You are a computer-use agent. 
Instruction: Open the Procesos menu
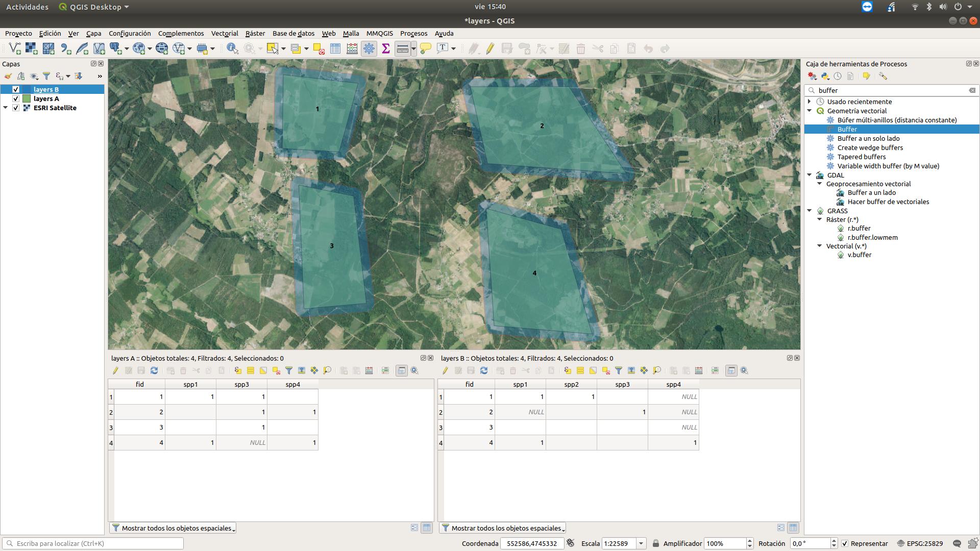pyautogui.click(x=413, y=33)
